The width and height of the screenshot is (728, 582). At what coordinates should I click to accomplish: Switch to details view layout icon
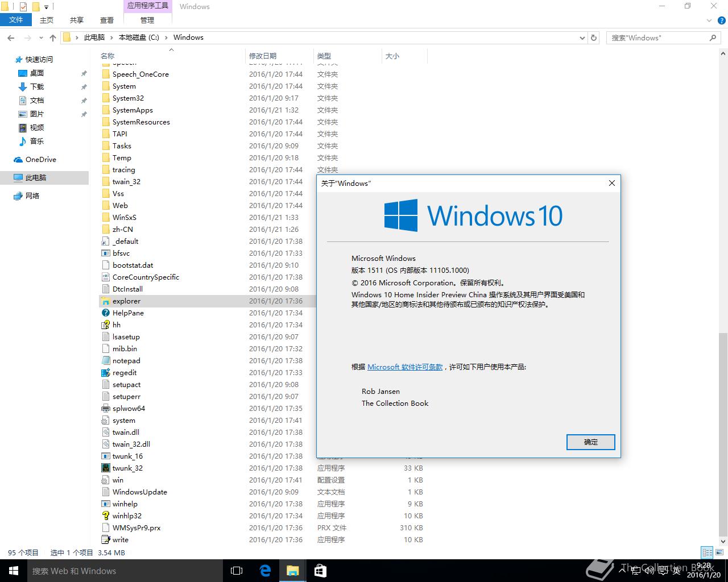[x=707, y=552]
